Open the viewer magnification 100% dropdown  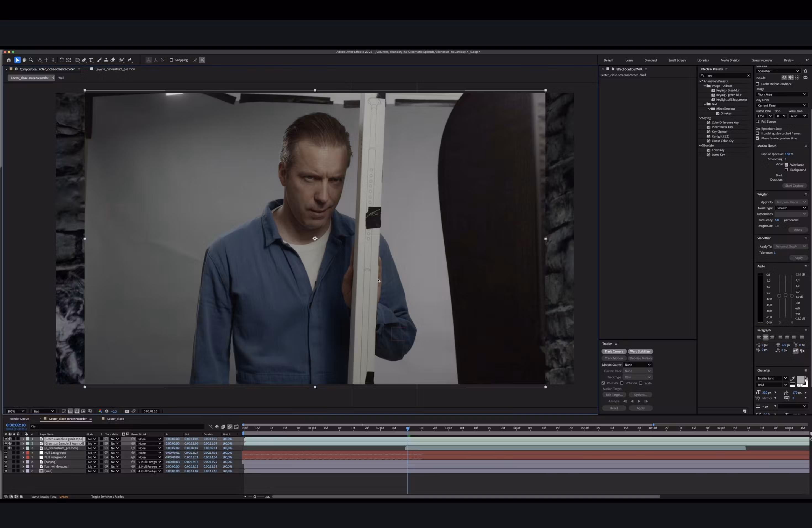[x=16, y=411]
